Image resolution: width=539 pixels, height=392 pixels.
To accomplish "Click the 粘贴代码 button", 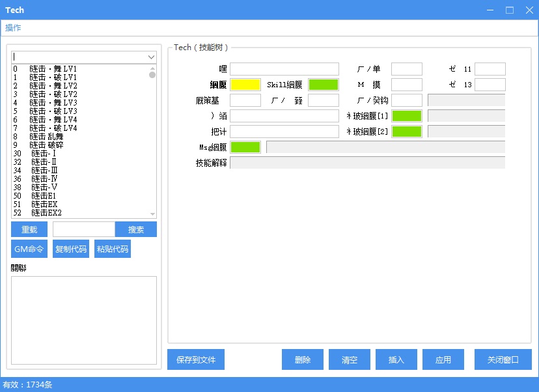I will pos(113,249).
